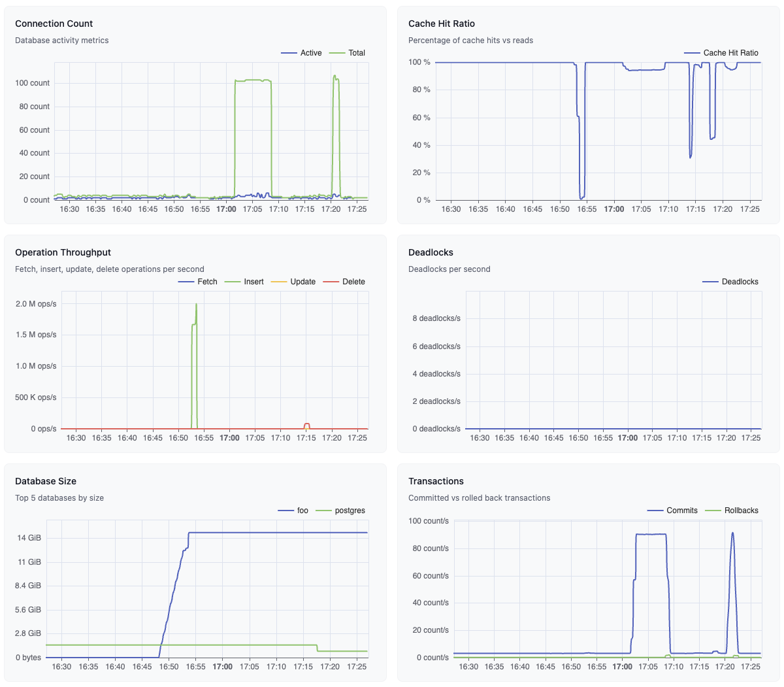Click the Deadlocks panel title
This screenshot has width=784, height=687.
click(431, 252)
